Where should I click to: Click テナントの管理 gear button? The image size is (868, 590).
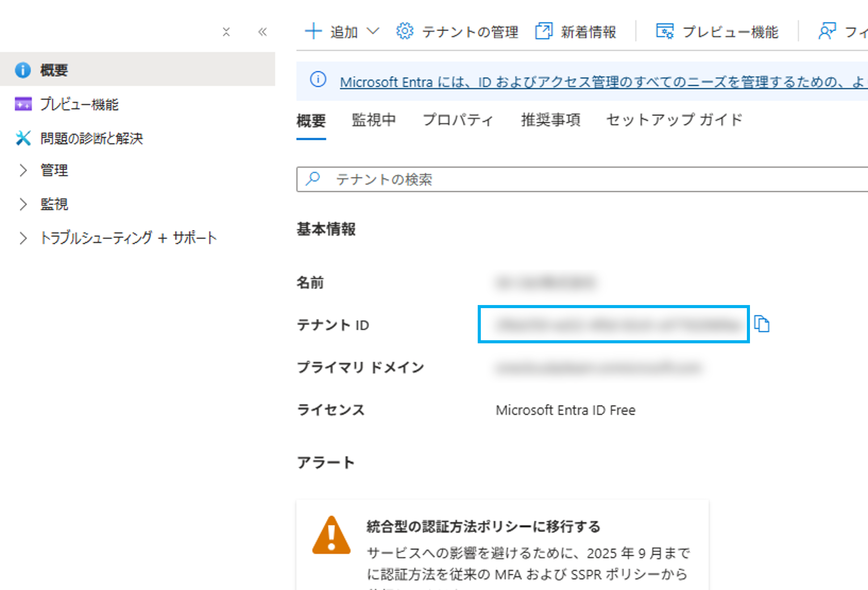(457, 32)
